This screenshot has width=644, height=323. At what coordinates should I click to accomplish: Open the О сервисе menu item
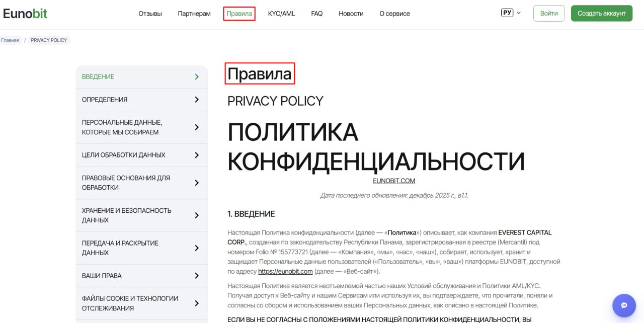(x=394, y=14)
